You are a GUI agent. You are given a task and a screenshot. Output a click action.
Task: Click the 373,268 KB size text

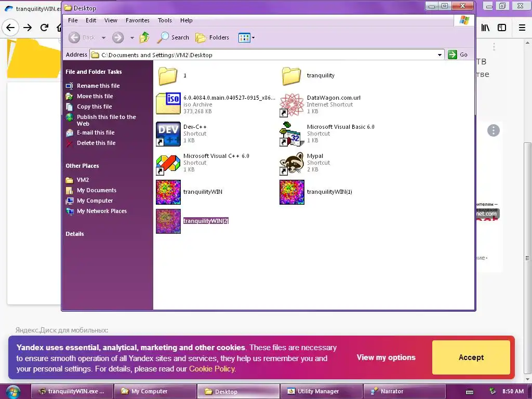(x=197, y=111)
